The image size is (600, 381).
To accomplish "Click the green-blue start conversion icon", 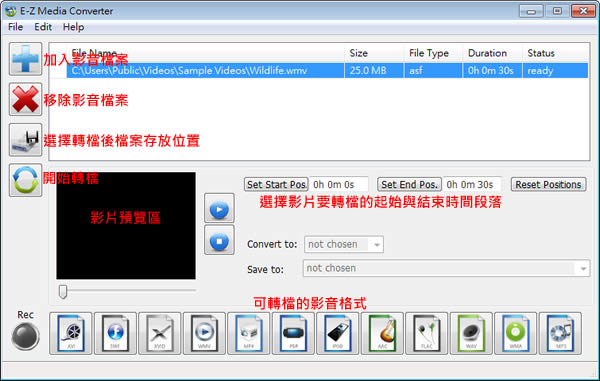I will click(x=26, y=180).
